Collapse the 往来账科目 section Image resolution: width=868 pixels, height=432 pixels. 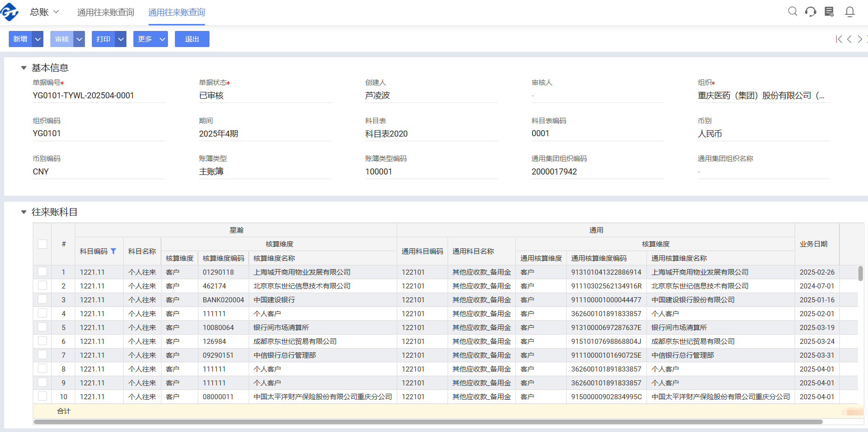[x=24, y=212]
